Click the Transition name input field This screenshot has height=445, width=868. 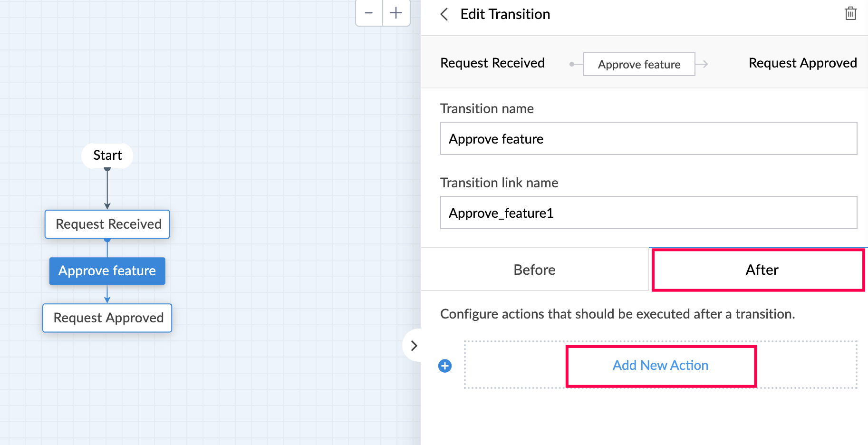[648, 139]
